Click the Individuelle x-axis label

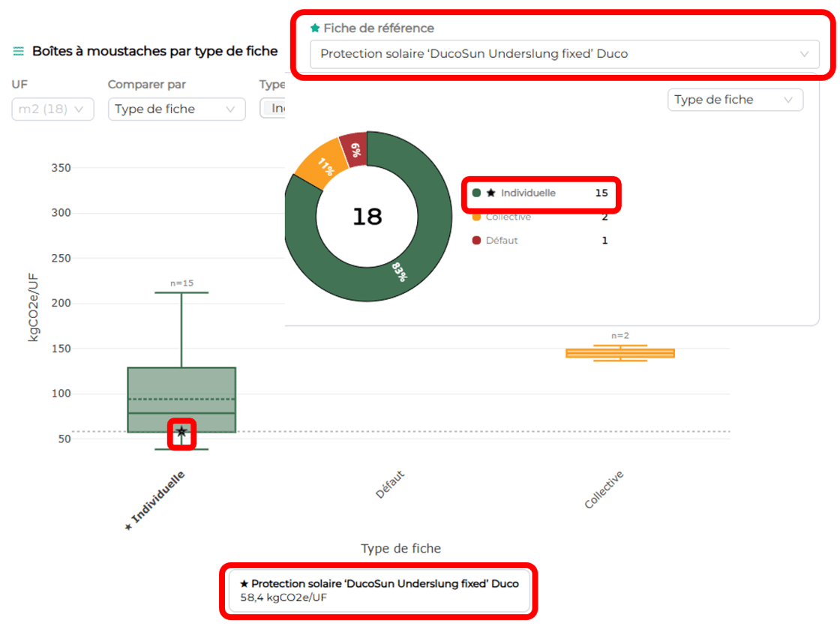point(155,500)
